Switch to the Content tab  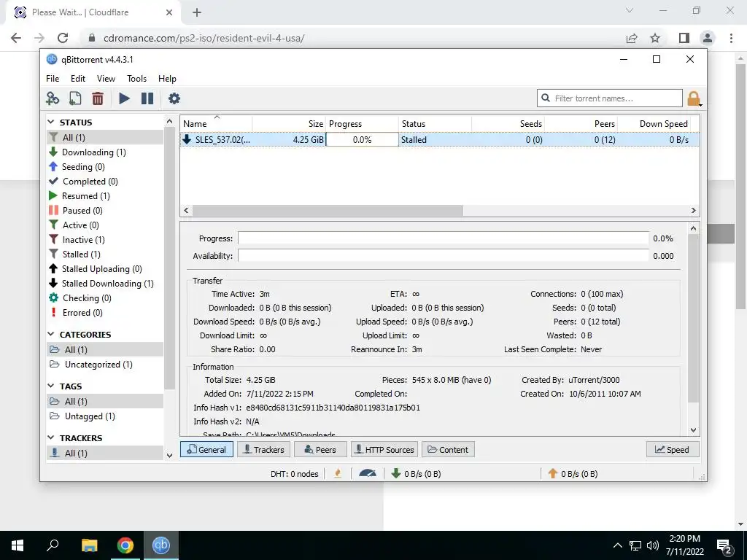click(x=448, y=449)
